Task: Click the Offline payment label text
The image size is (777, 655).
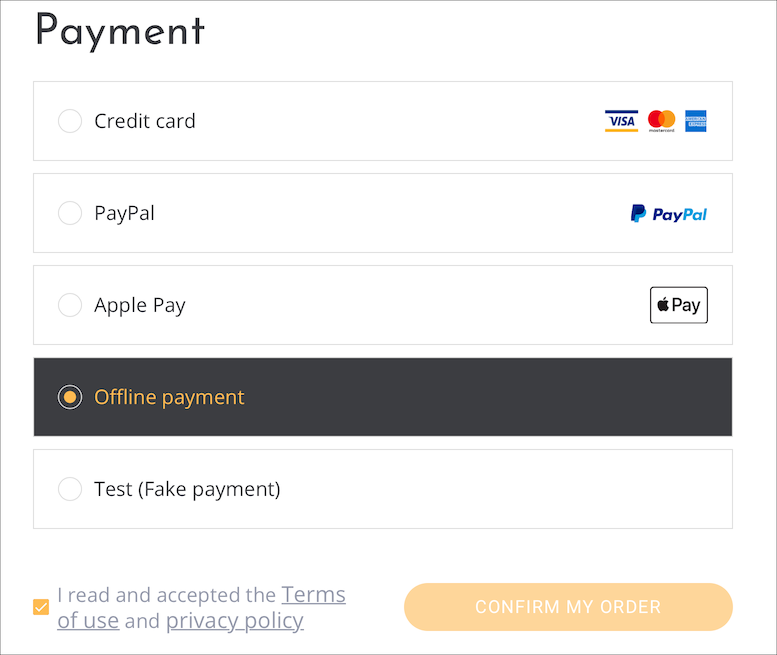Action: (169, 397)
